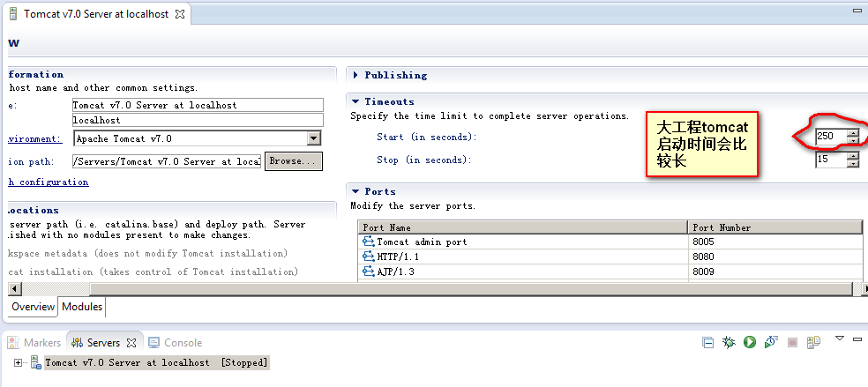Collapse the Timeouts section
The width and height of the screenshot is (868, 387).
(355, 102)
